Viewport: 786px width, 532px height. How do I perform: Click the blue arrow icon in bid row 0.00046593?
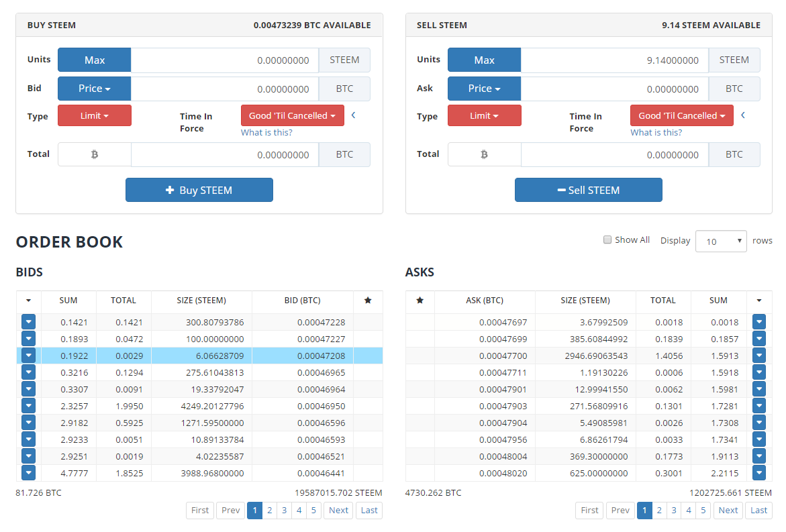click(29, 439)
